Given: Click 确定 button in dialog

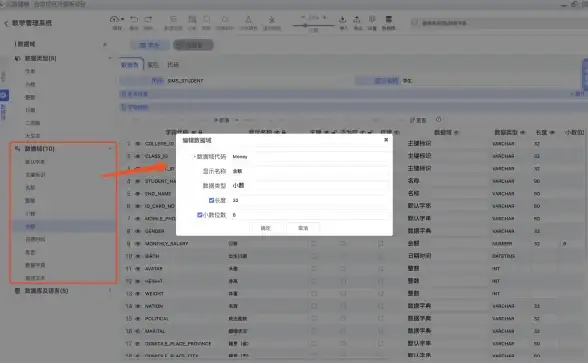Looking at the screenshot, I should pos(266,228).
